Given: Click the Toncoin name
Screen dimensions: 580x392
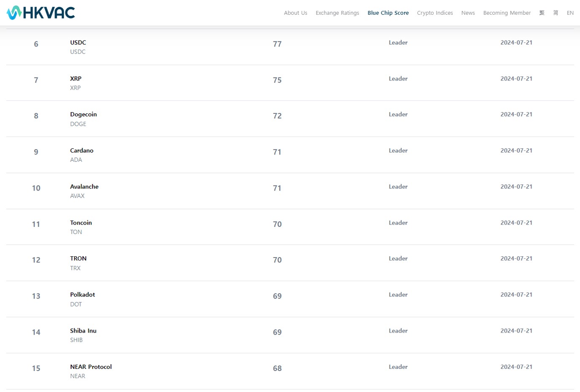Looking at the screenshot, I should point(81,223).
